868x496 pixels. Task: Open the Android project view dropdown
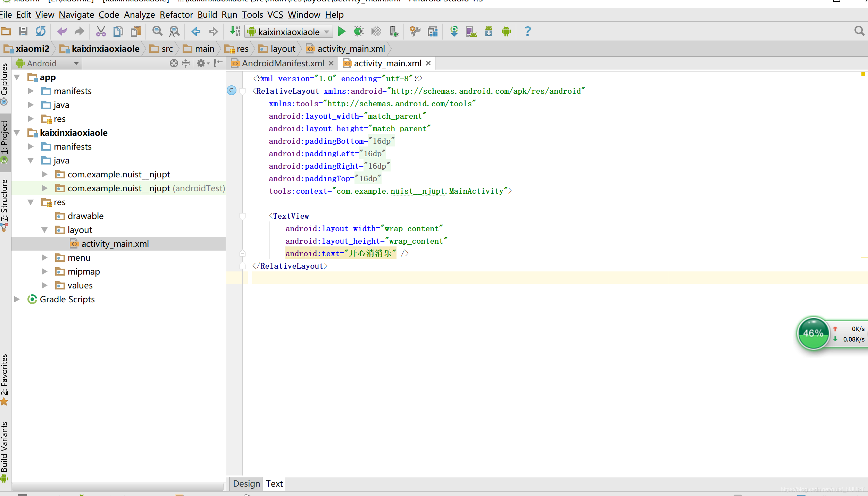pyautogui.click(x=47, y=64)
